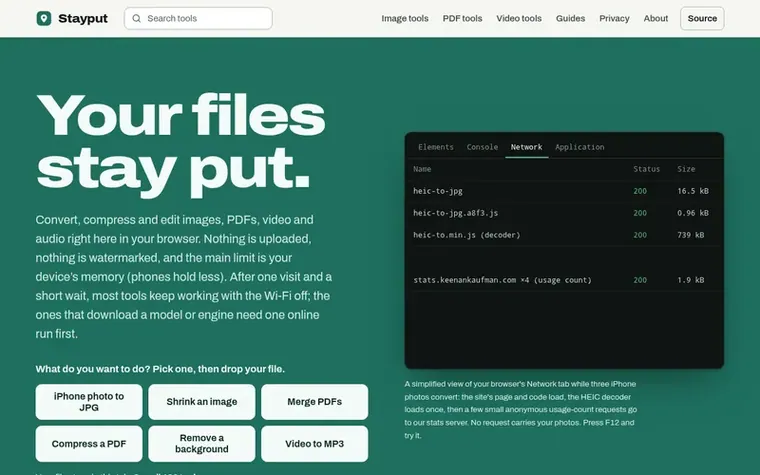The image size is (760, 475).
Task: Go to the Guides page
Action: click(570, 18)
